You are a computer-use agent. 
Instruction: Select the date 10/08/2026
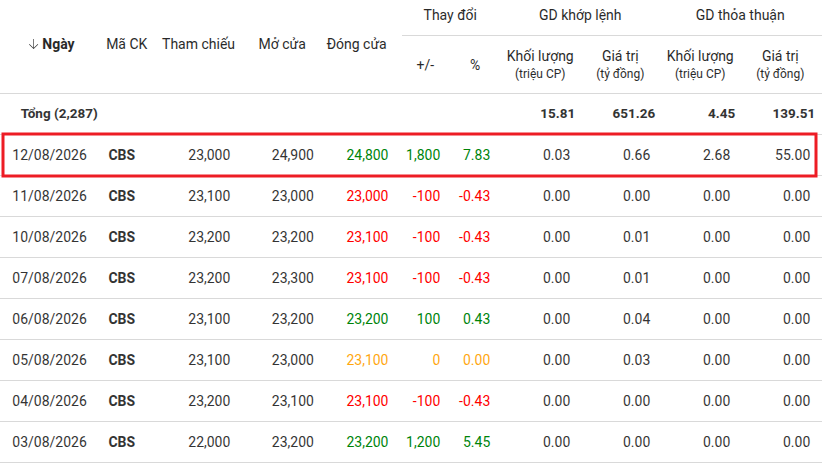pyautogui.click(x=50, y=237)
